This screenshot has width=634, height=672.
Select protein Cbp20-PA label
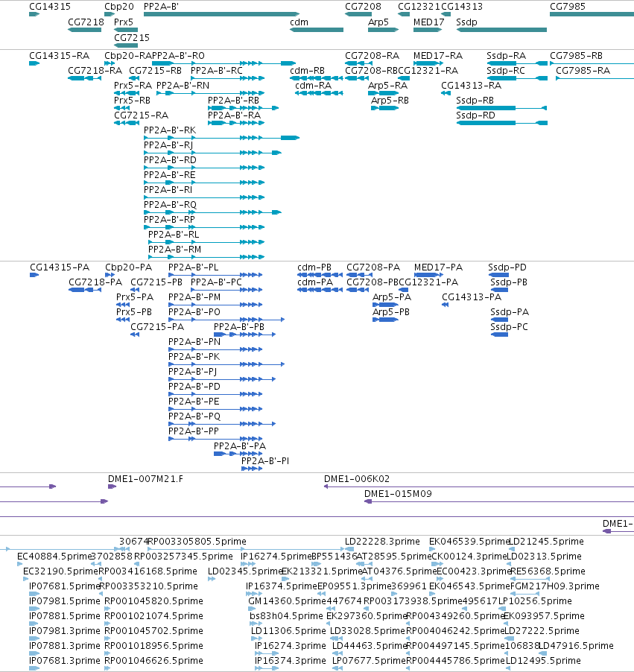(129, 267)
